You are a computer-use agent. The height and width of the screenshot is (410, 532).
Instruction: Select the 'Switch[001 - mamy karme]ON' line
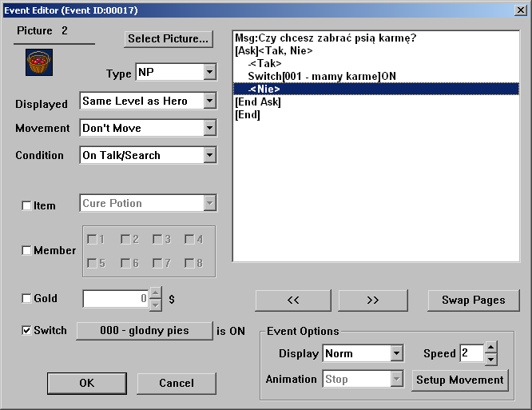pos(376,76)
